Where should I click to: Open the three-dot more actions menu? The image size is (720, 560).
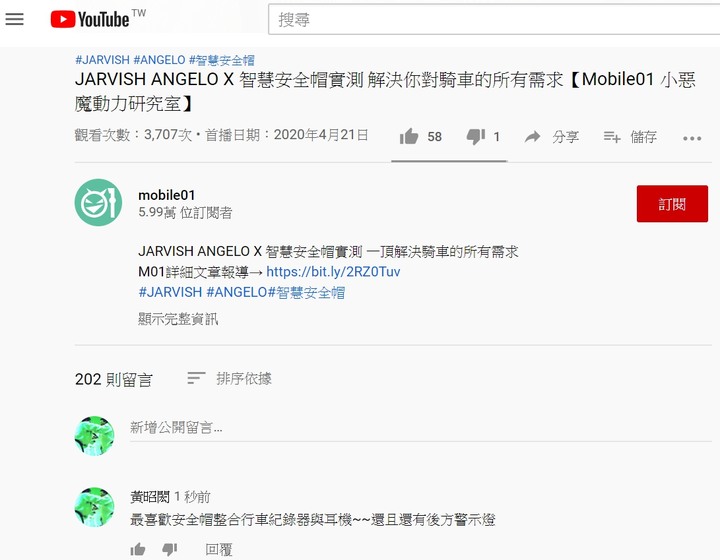click(692, 138)
